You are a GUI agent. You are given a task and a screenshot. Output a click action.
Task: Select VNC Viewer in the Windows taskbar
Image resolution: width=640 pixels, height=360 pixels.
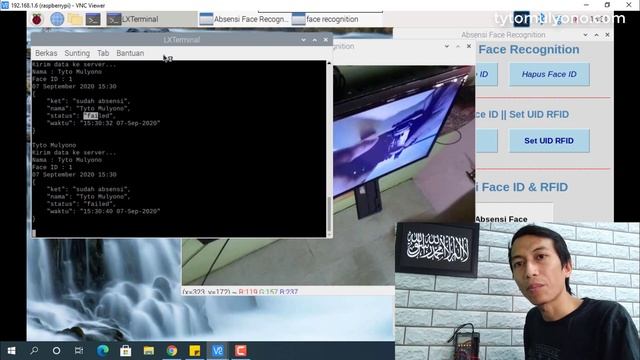[x=218, y=351]
